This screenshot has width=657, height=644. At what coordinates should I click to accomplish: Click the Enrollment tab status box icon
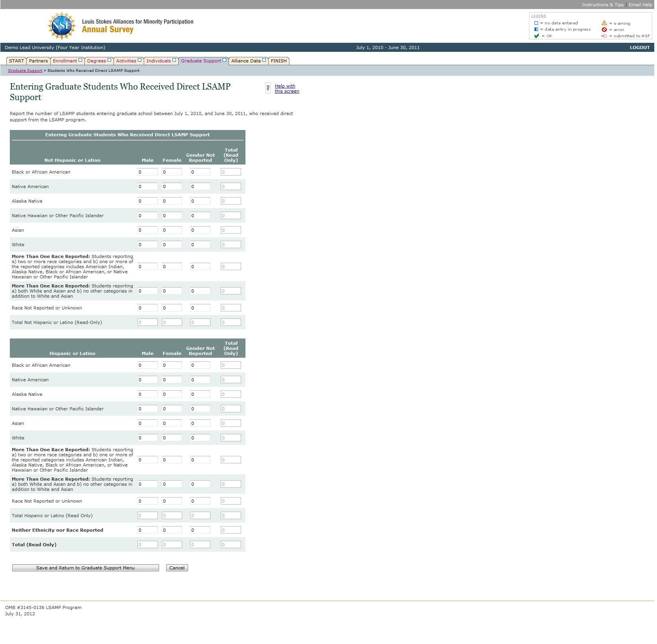pyautogui.click(x=80, y=60)
